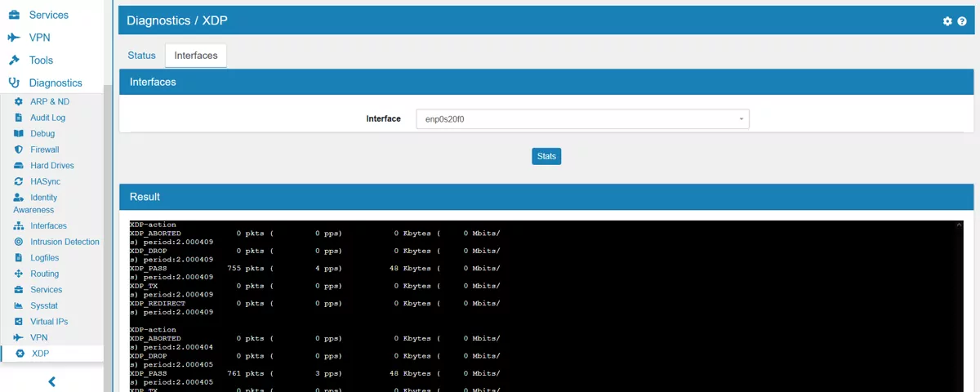Click the Result panel heading
The height and width of the screenshot is (392, 980).
pos(145,197)
